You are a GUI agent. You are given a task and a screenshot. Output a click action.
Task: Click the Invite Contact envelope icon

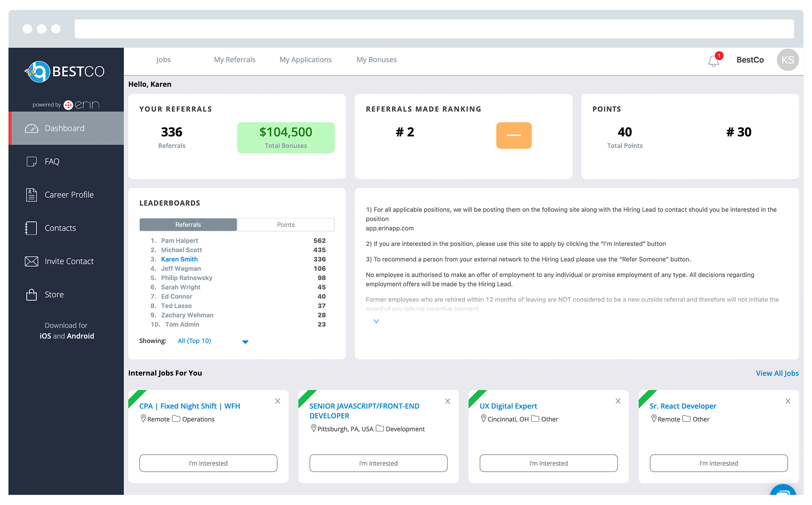pos(31,262)
